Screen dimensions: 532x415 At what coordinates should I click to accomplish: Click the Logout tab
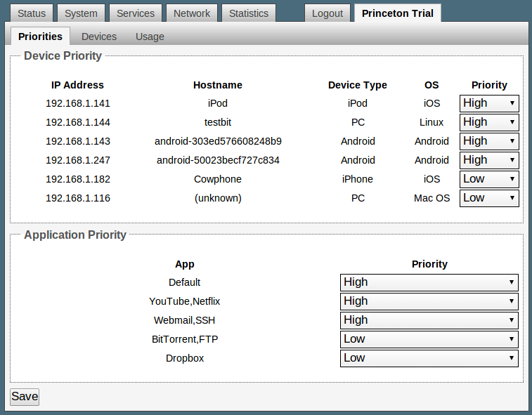tap(327, 13)
